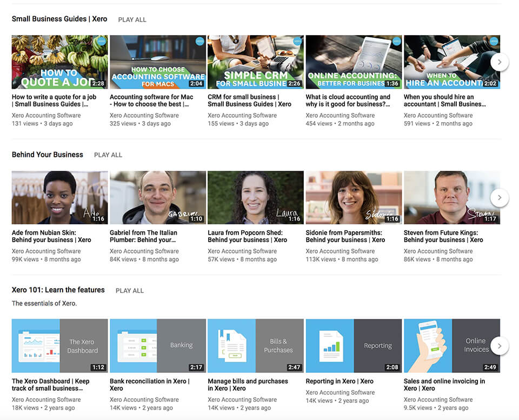Viewport: 519px width, 420px height.
Task: Open Reporting video thumbnail
Action: tap(354, 346)
